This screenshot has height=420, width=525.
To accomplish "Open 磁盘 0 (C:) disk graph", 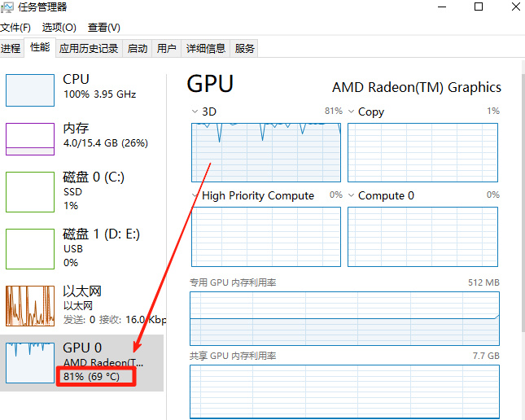I will [30, 191].
